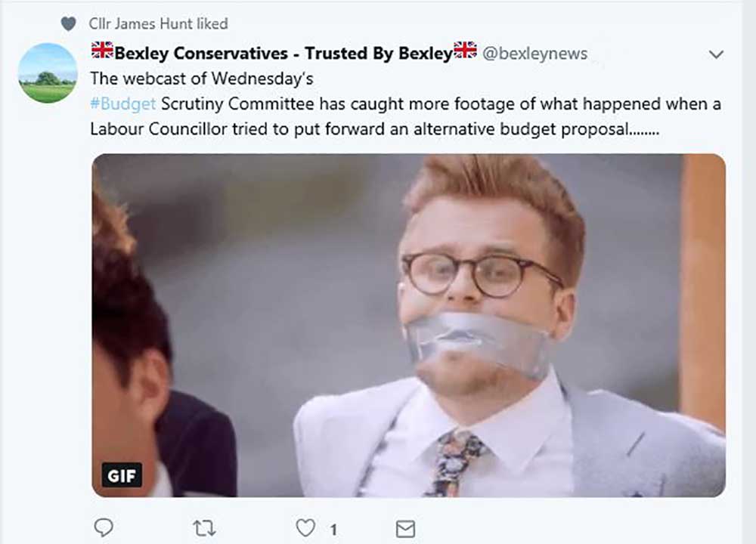Click the like count number 1
Viewport: 756px width, 544px height.
pyautogui.click(x=333, y=529)
